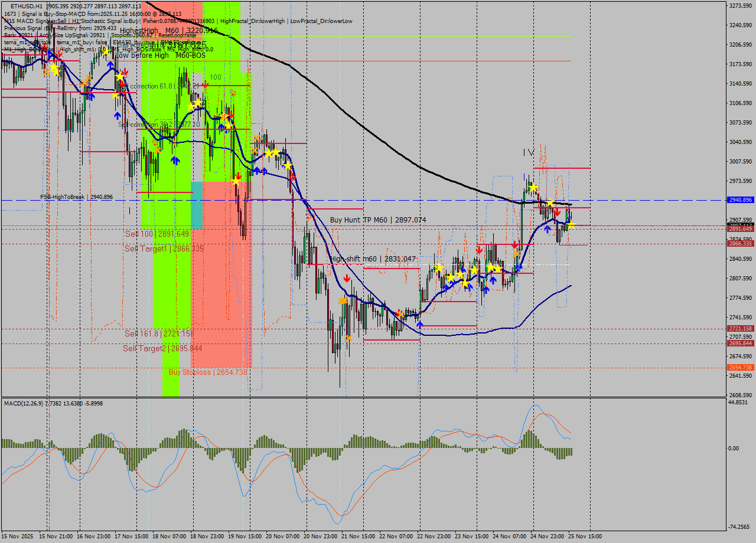The height and width of the screenshot is (543, 756).
Task: Click the "Buy Hunt TP M60 | 2897.074" label
Action: click(378, 220)
